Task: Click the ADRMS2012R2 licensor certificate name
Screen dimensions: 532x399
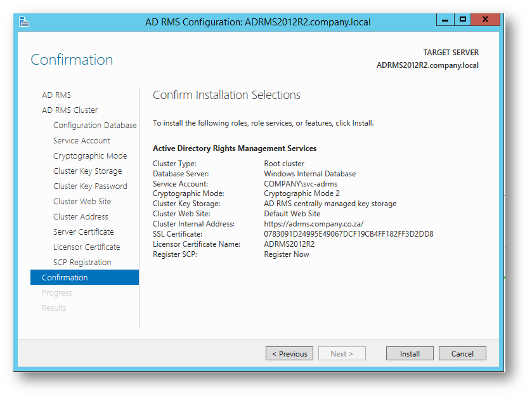Action: [289, 244]
